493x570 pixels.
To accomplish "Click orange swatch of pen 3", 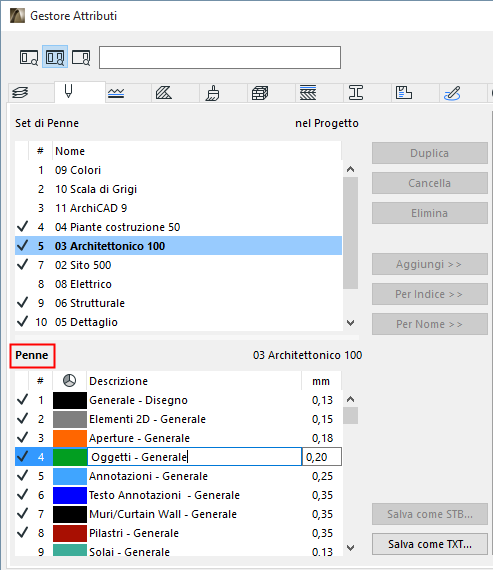I will pos(70,438).
